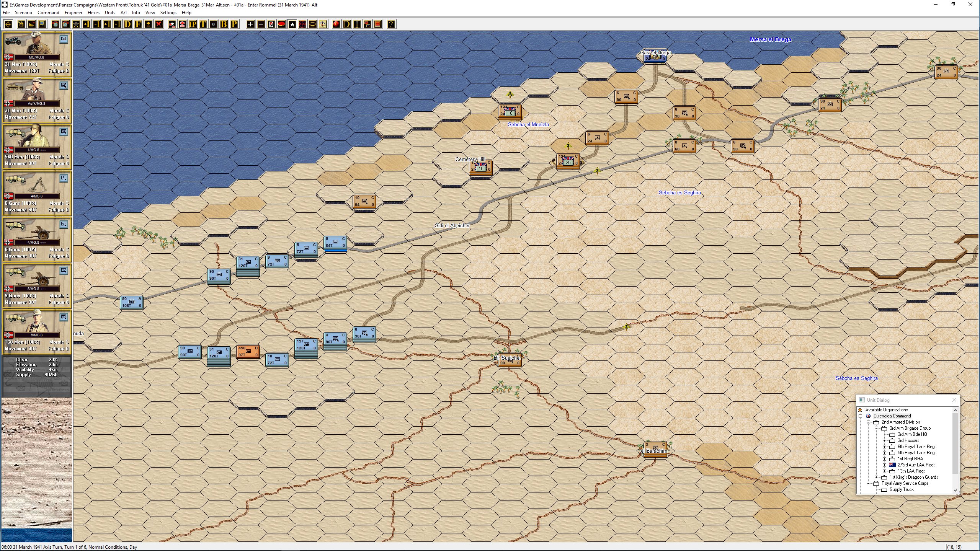Expand the 1st Regt RHA node

885,459
